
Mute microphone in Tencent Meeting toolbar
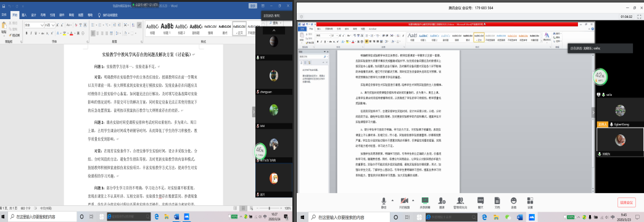[x=384, y=202]
